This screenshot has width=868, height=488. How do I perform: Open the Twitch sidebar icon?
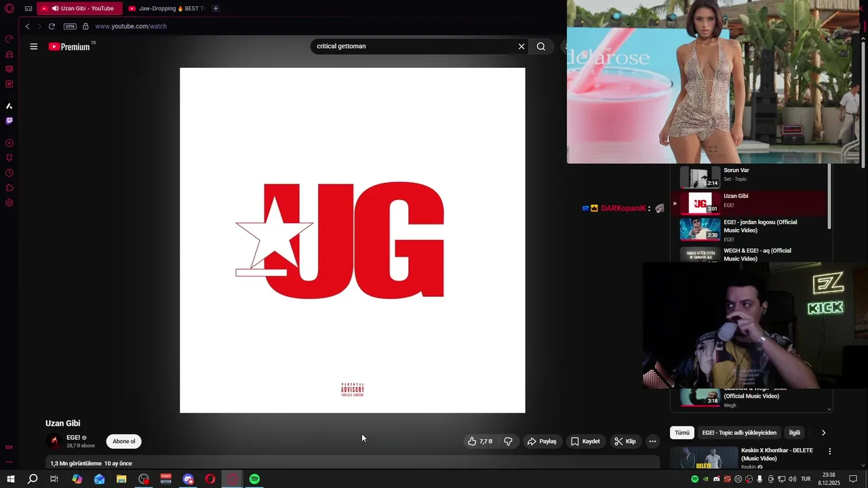coord(9,121)
